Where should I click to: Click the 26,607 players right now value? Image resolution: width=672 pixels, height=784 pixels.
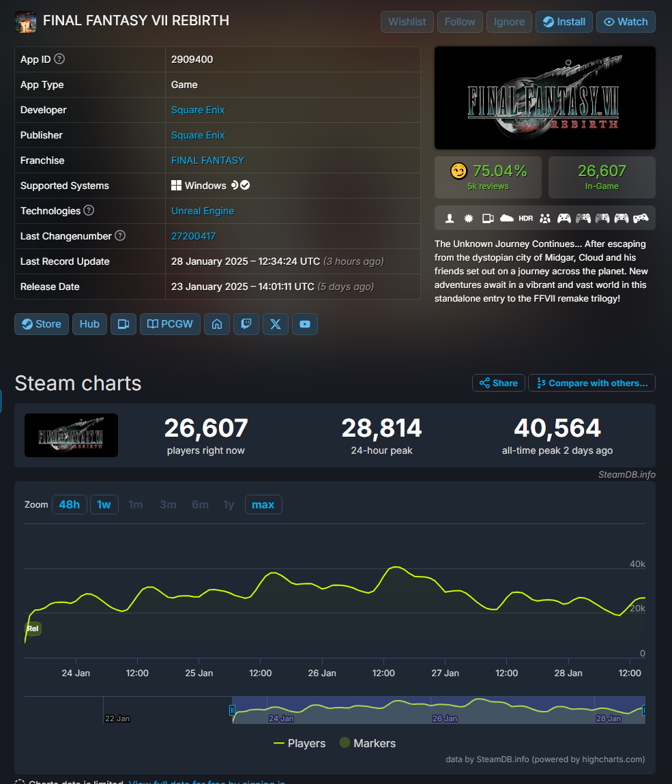click(206, 428)
